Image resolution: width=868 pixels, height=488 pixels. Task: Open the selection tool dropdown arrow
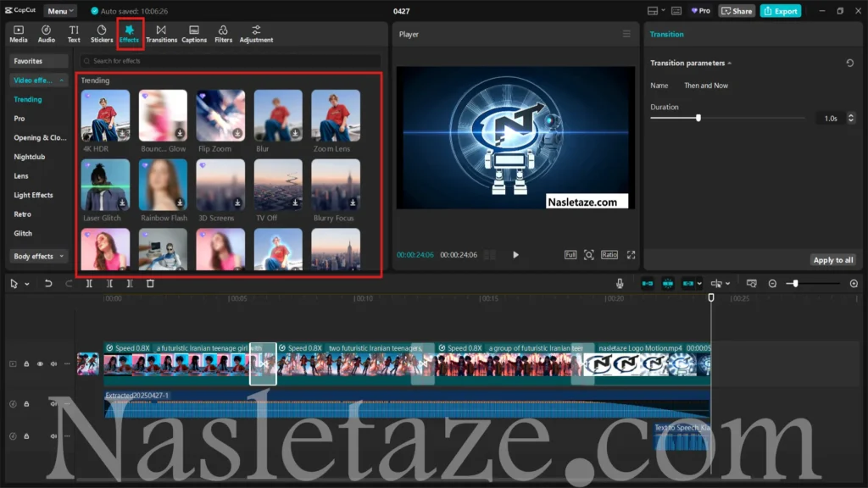coord(27,284)
